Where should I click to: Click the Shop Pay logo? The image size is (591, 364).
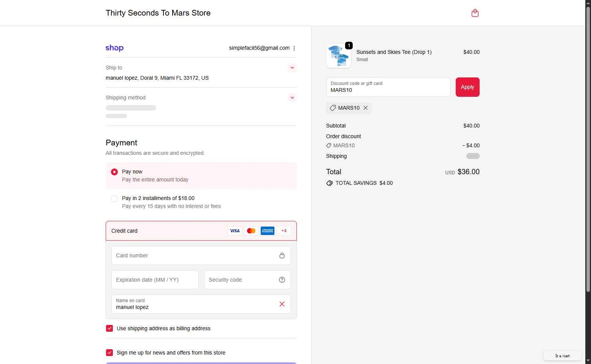click(114, 48)
